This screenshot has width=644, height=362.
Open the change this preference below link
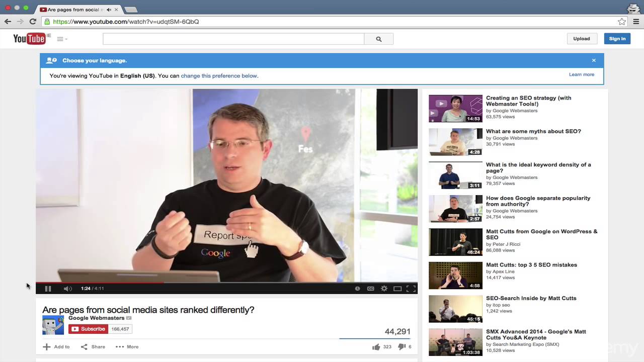[x=219, y=76]
